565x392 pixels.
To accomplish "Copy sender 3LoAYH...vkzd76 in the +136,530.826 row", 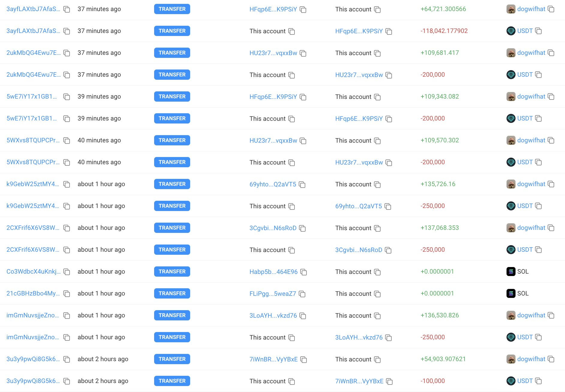I will pyautogui.click(x=303, y=316).
